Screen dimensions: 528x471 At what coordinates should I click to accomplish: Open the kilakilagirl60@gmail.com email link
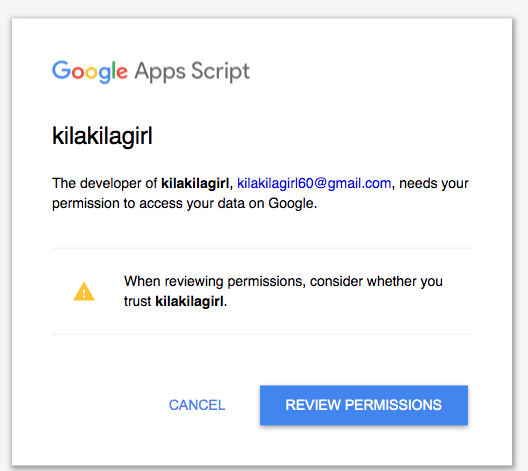(314, 183)
